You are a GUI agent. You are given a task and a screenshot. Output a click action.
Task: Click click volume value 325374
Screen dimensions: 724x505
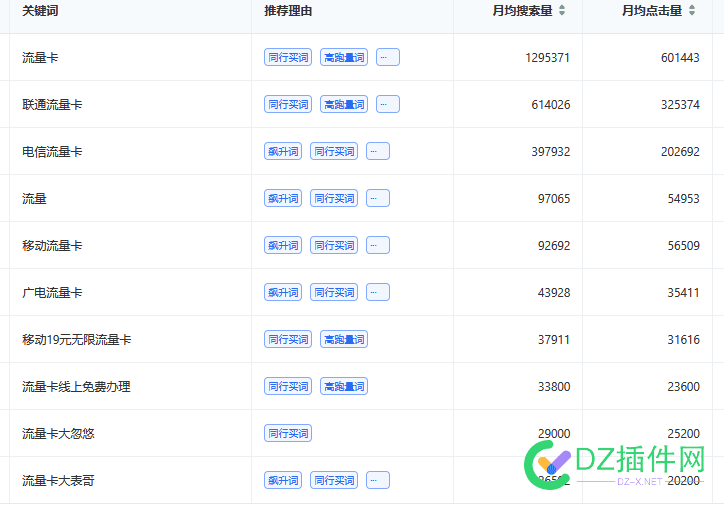680,105
